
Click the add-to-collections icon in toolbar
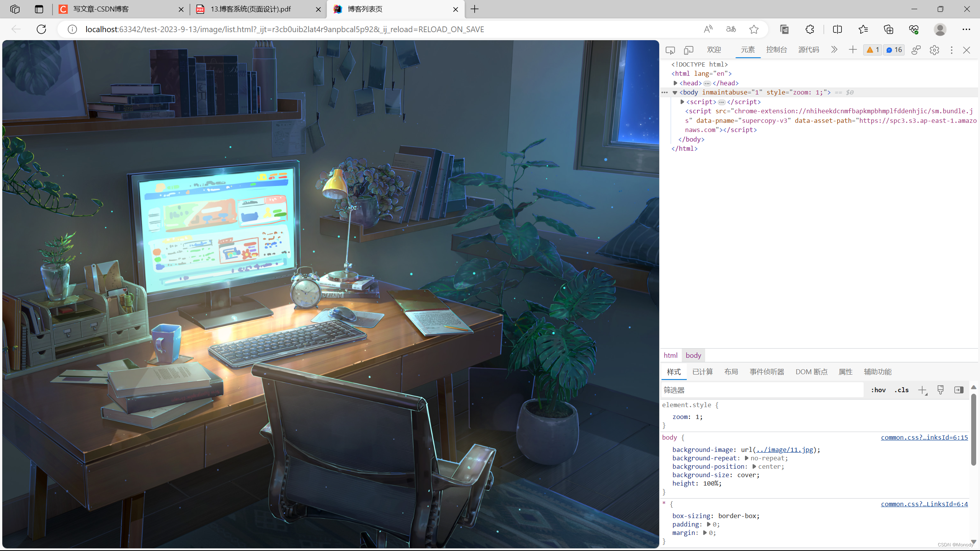889,29
